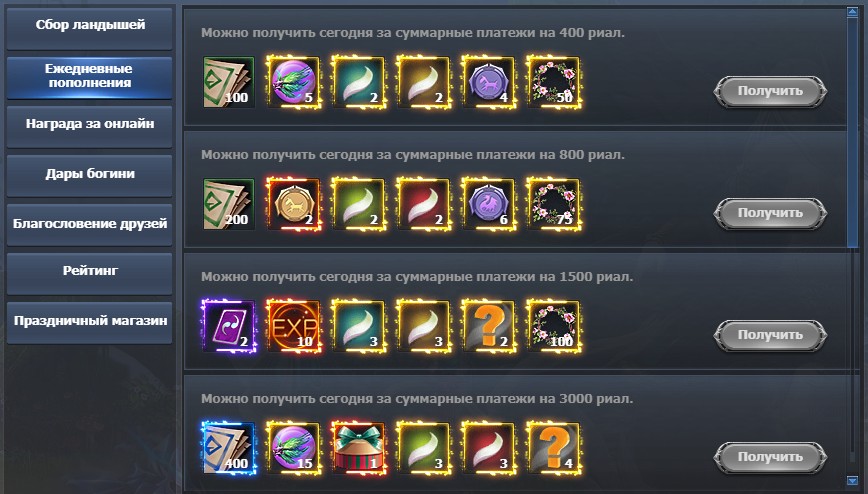Viewport: 868px width, 494px height.
Task: Select the question mark icon with 4
Action: click(554, 448)
